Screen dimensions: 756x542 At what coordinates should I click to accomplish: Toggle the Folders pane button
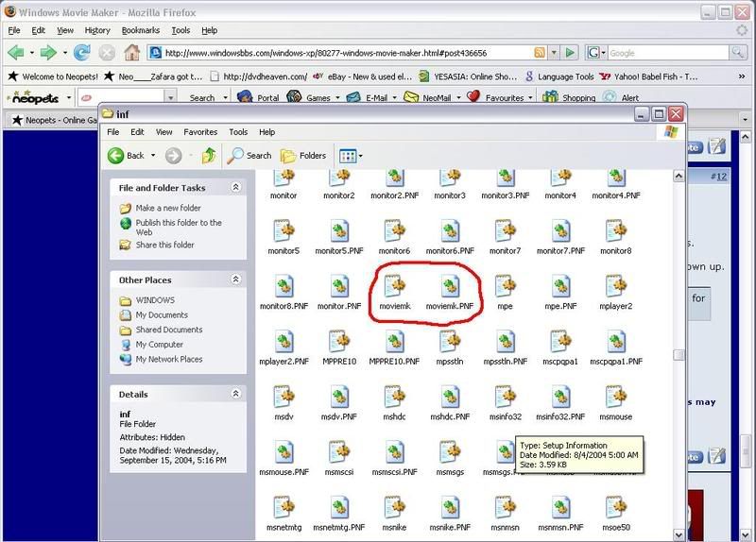pyautogui.click(x=303, y=156)
